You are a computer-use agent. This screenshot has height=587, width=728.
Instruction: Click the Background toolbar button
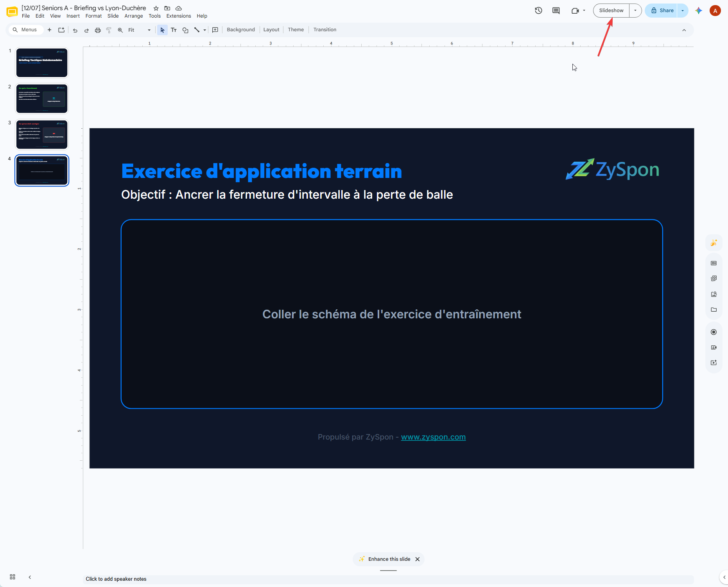tap(241, 30)
